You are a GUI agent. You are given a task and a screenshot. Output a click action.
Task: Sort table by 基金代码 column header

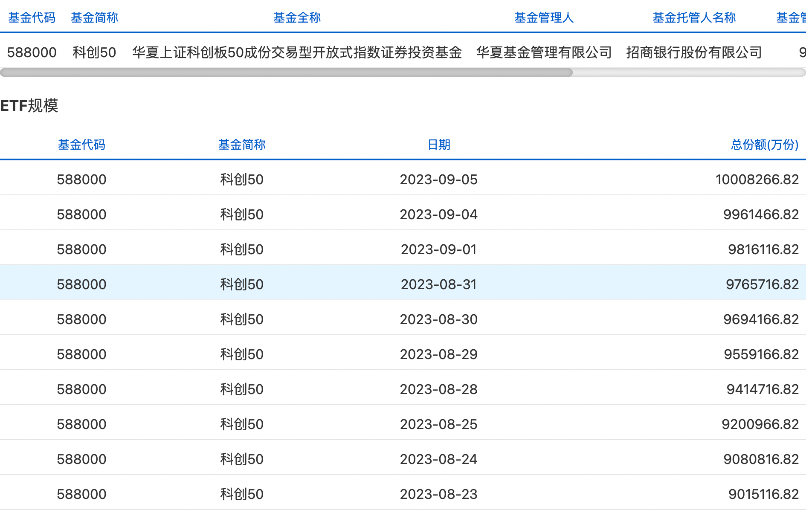coord(31,17)
